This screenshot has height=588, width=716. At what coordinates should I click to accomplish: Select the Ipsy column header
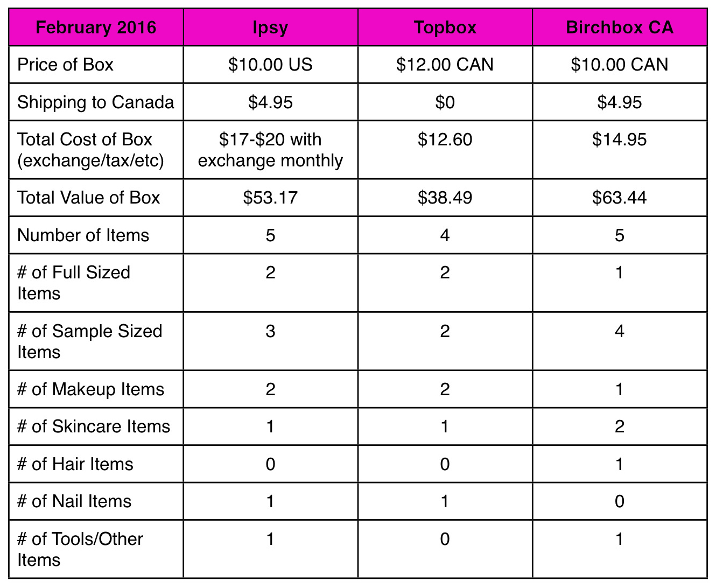(x=270, y=27)
